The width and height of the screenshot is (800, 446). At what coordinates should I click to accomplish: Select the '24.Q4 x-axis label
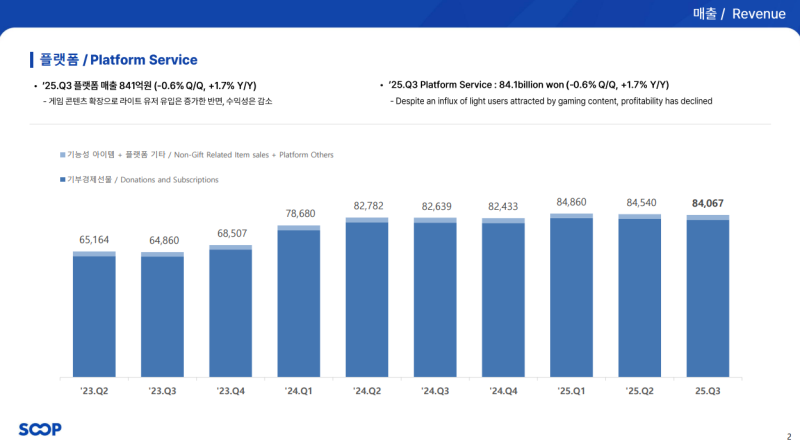(503, 390)
